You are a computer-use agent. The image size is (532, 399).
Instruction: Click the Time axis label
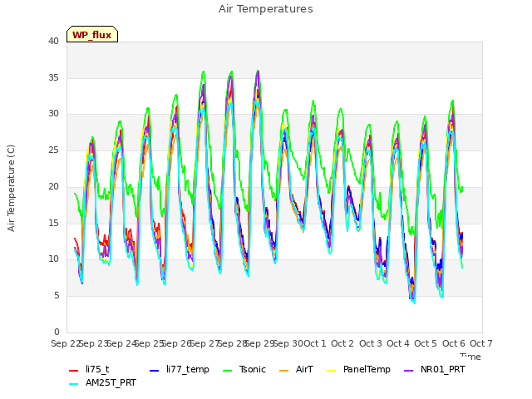coord(470,357)
